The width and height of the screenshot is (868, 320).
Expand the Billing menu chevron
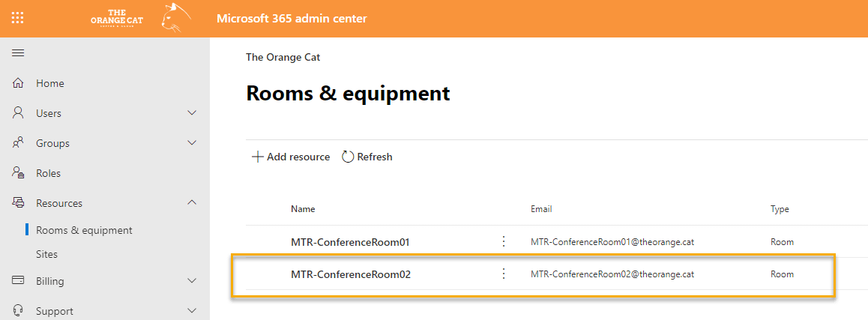pyautogui.click(x=192, y=281)
